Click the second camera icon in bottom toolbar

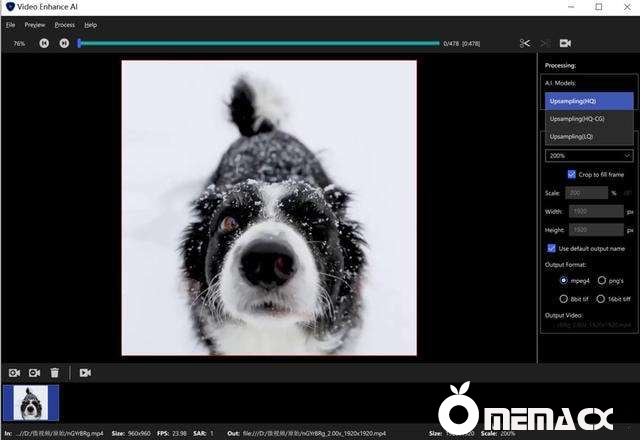[34, 372]
